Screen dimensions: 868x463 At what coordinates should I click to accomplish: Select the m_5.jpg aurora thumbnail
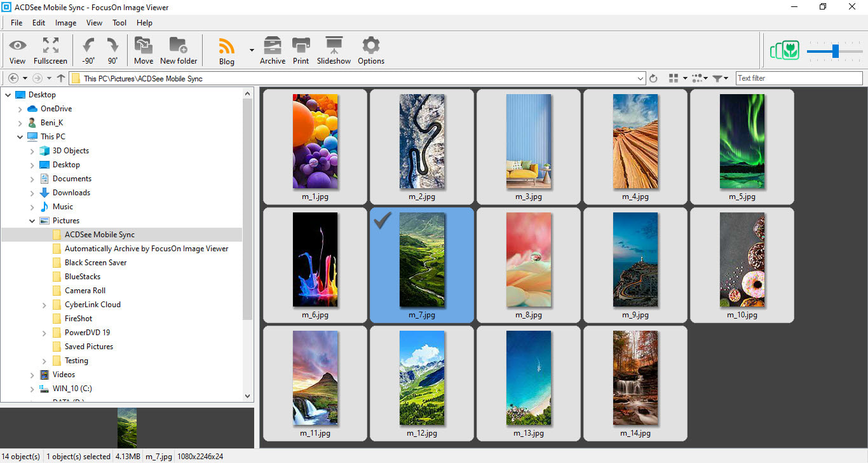pyautogui.click(x=742, y=142)
